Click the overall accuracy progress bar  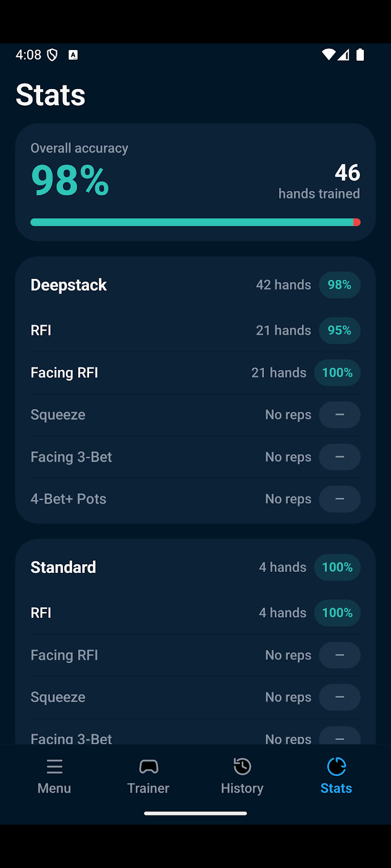[195, 222]
